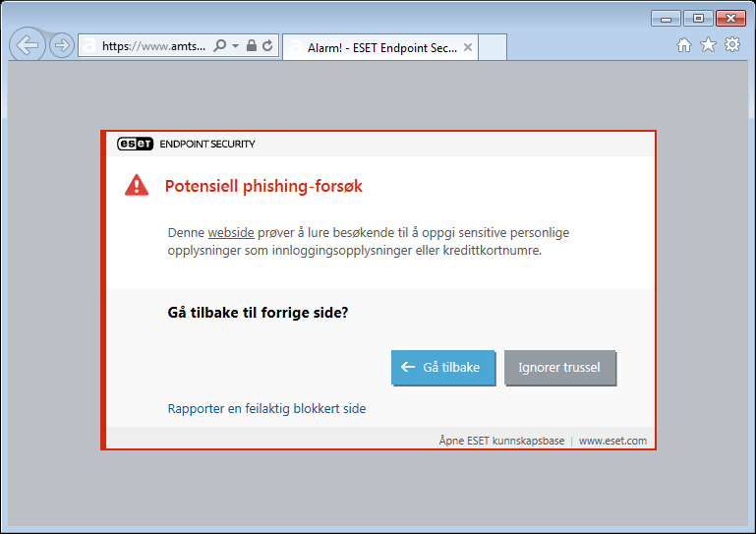Open a new blank tab
The height and width of the screenshot is (534, 756).
493,47
